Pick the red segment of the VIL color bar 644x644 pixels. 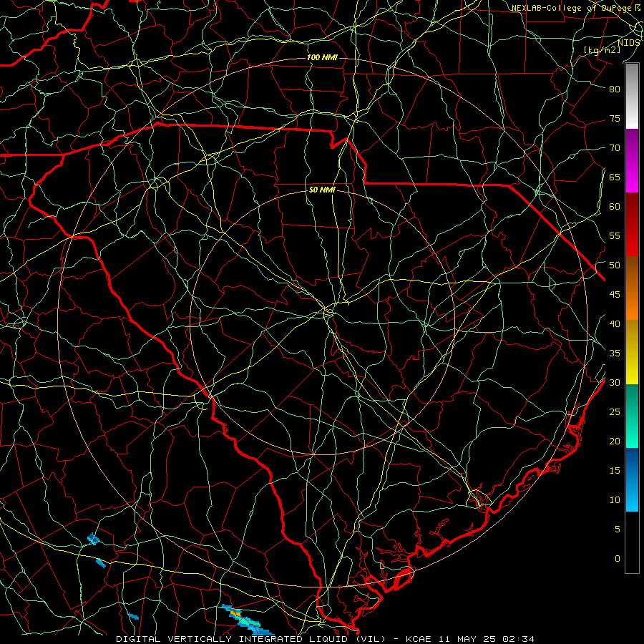632,225
